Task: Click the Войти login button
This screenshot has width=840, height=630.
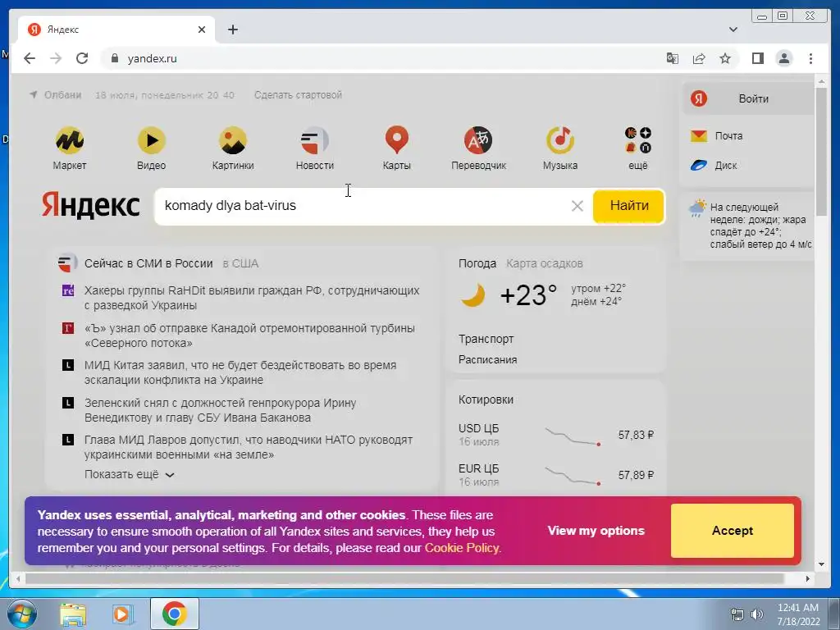Action: pos(748,98)
